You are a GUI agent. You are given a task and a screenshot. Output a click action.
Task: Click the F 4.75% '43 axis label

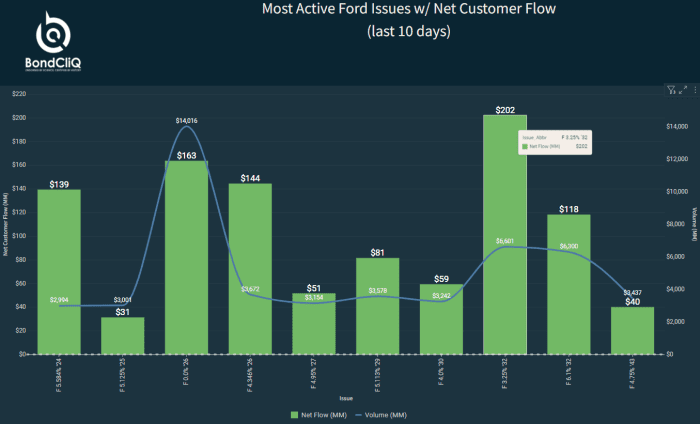coord(632,373)
